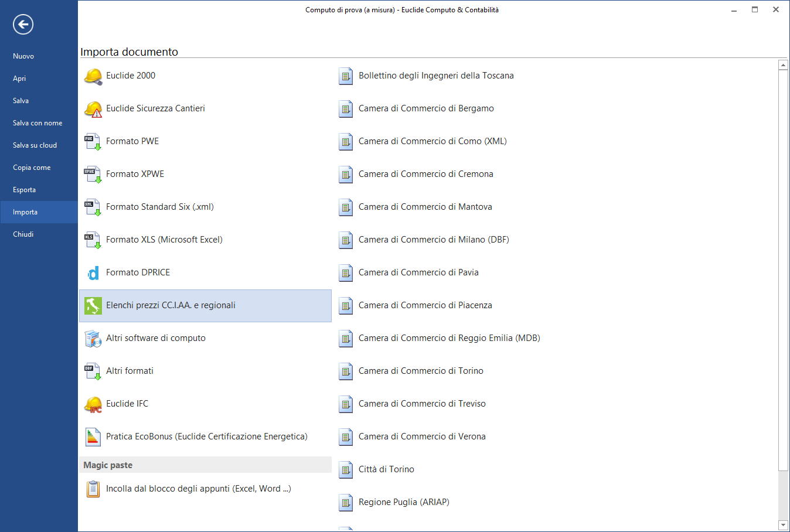Click the Italy map Elenchi prezzi icon
This screenshot has height=532, width=790.
click(x=93, y=306)
